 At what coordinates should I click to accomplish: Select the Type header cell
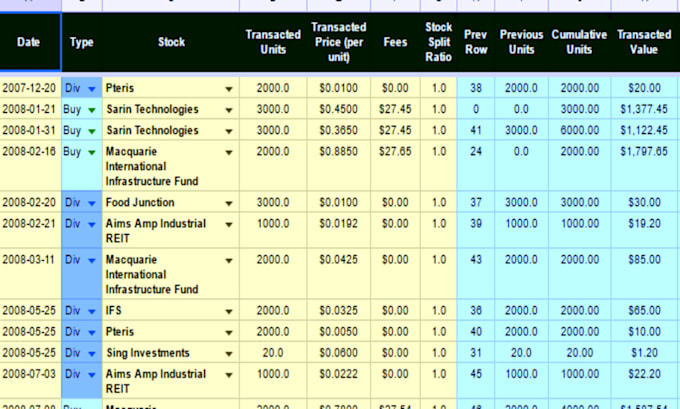pos(82,42)
